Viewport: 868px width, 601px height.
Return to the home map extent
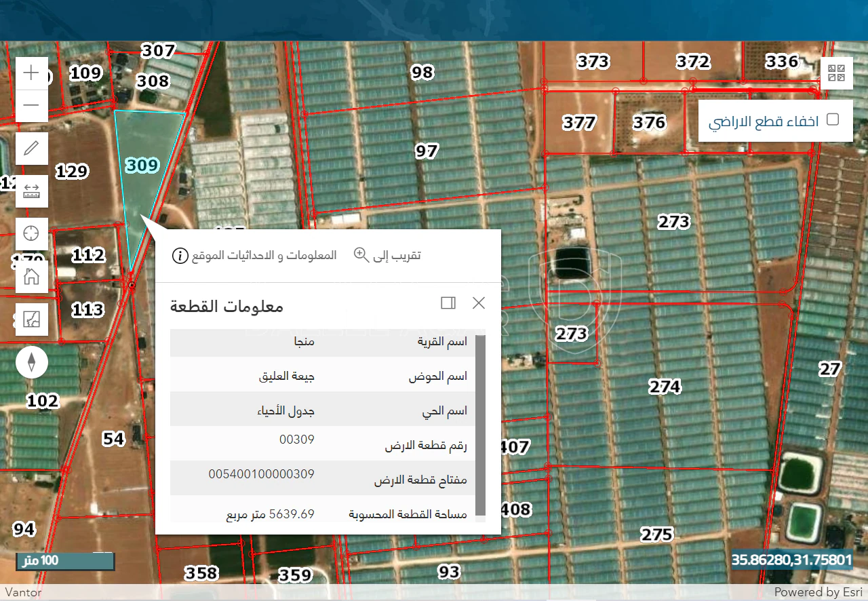pos(32,277)
